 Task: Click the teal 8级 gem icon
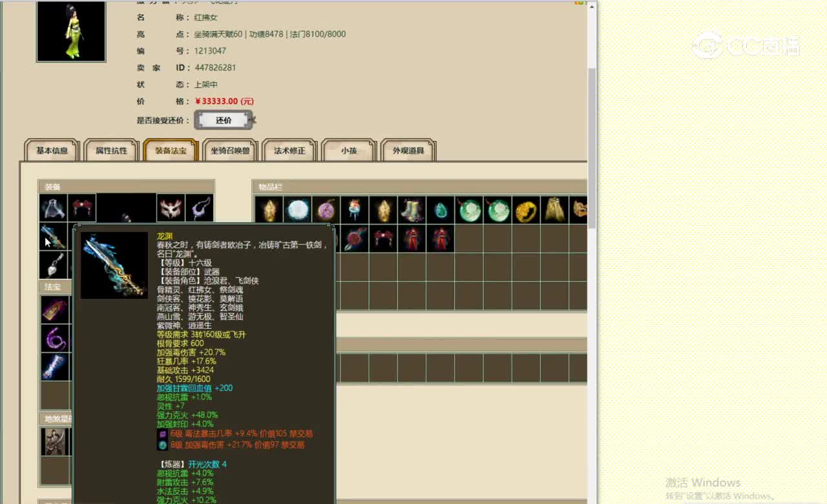pos(162,445)
